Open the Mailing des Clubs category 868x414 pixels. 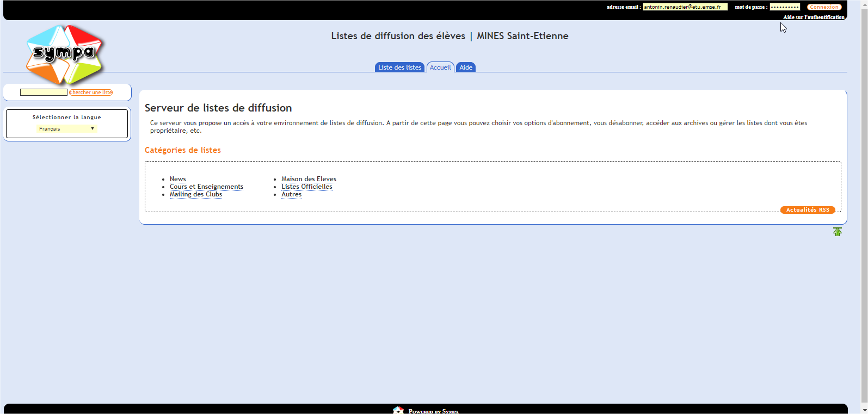click(195, 194)
